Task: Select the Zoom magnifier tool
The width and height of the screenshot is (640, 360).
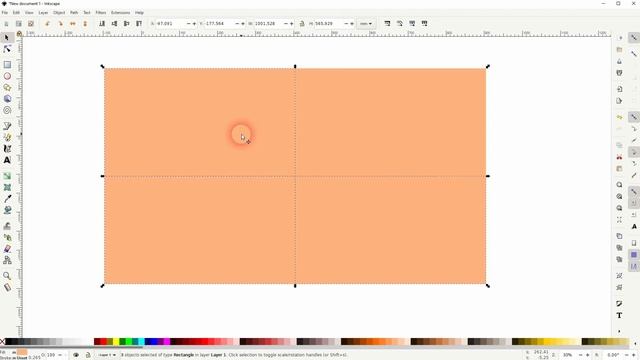Action: coord(7,276)
